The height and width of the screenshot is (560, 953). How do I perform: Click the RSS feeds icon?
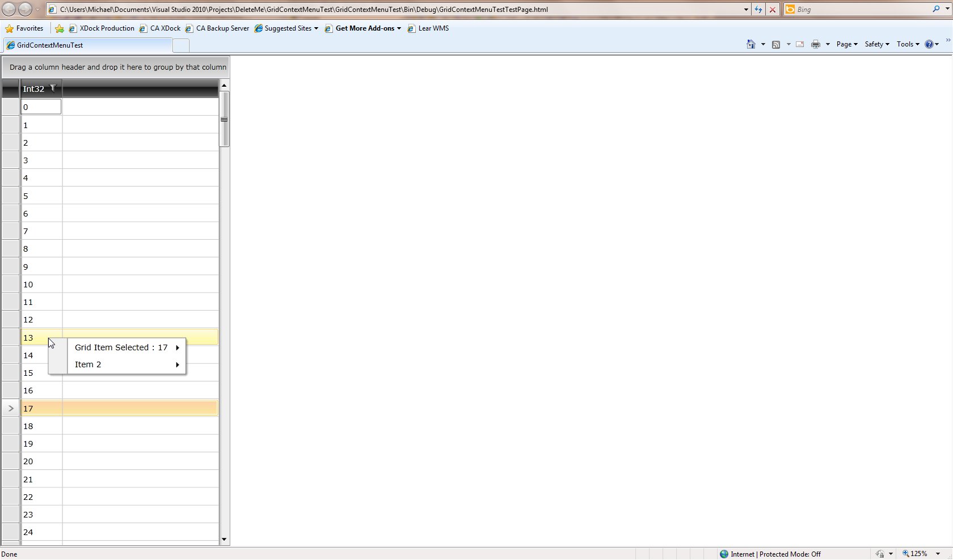click(x=776, y=44)
